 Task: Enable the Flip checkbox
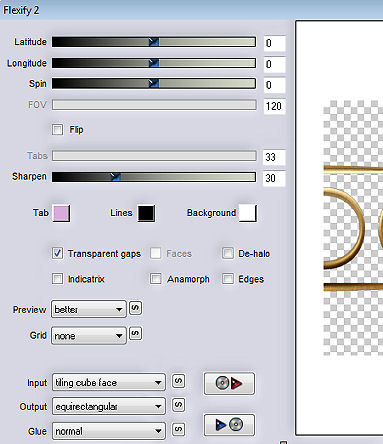tap(57, 129)
